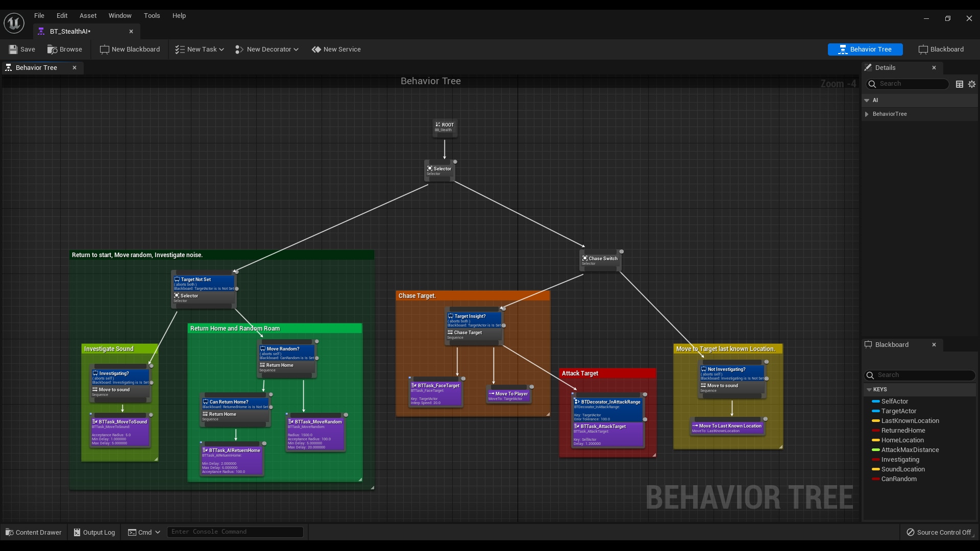Save the BT_StealthAI behavior tree
This screenshot has height=551, width=980.
(22, 49)
